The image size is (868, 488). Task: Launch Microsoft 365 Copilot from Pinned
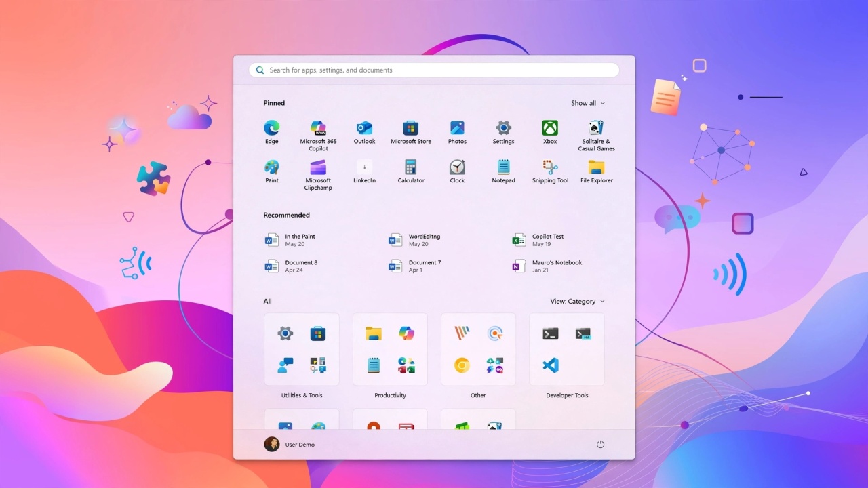318,135
